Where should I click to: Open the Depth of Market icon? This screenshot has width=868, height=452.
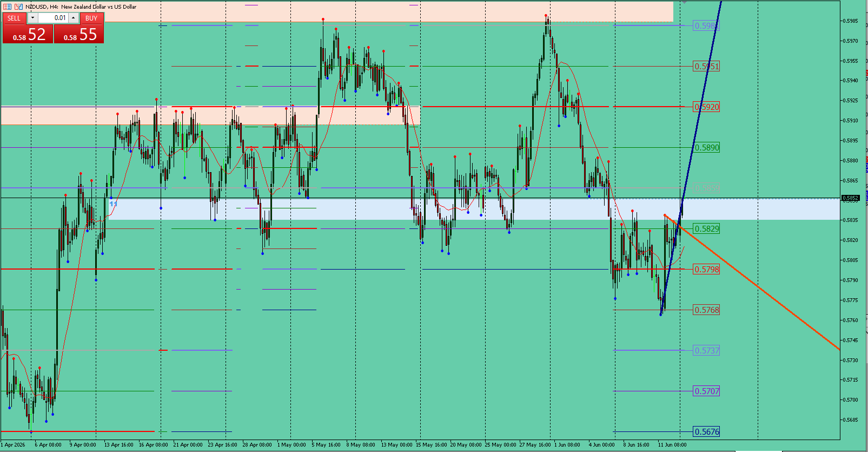(x=19, y=6)
